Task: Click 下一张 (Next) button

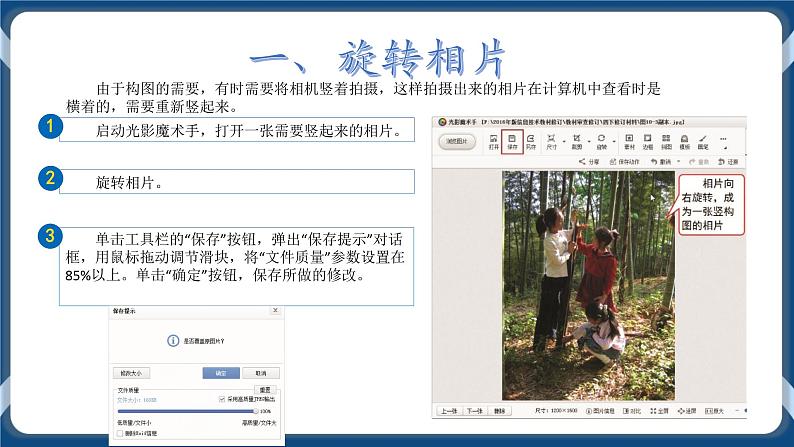Action: (474, 411)
